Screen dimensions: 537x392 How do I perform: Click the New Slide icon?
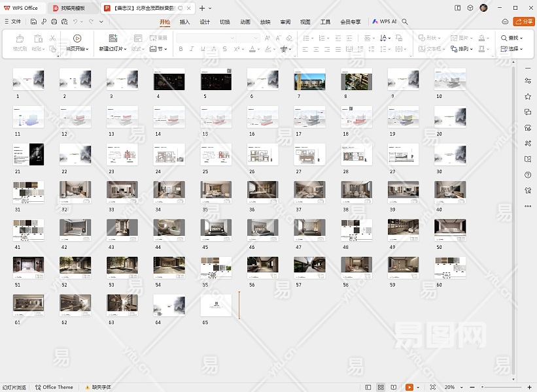[x=113, y=39]
